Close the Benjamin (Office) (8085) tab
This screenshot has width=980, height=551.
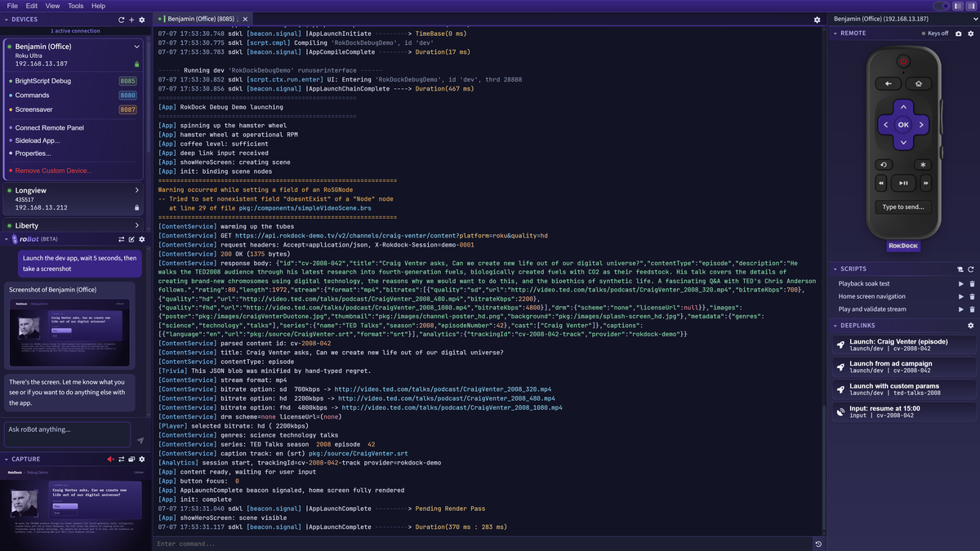244,18
